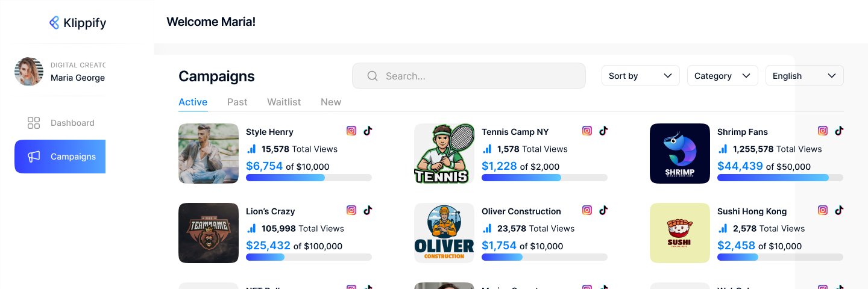The height and width of the screenshot is (289, 868).
Task: Click TikTok icon on Tennis Camp NY
Action: coord(603,131)
